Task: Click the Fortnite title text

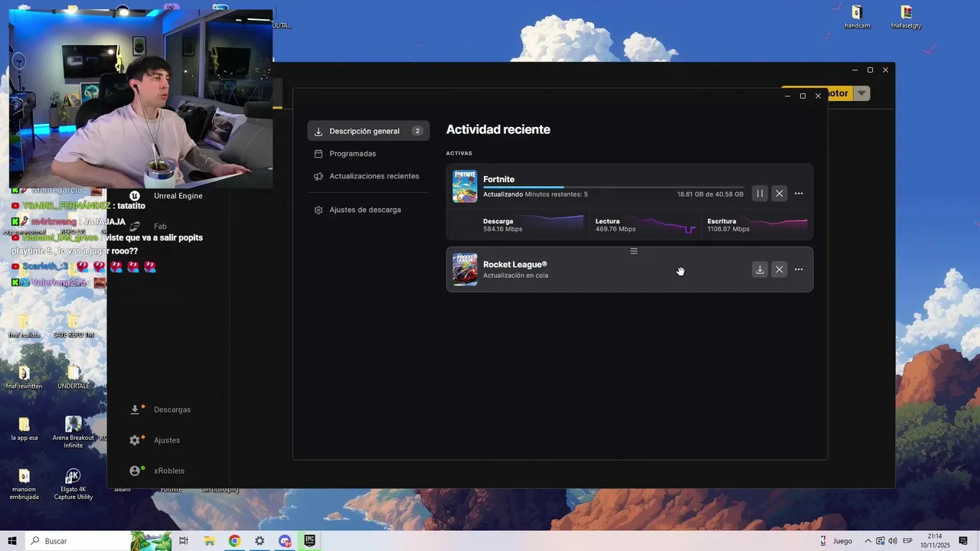Action: (x=498, y=179)
